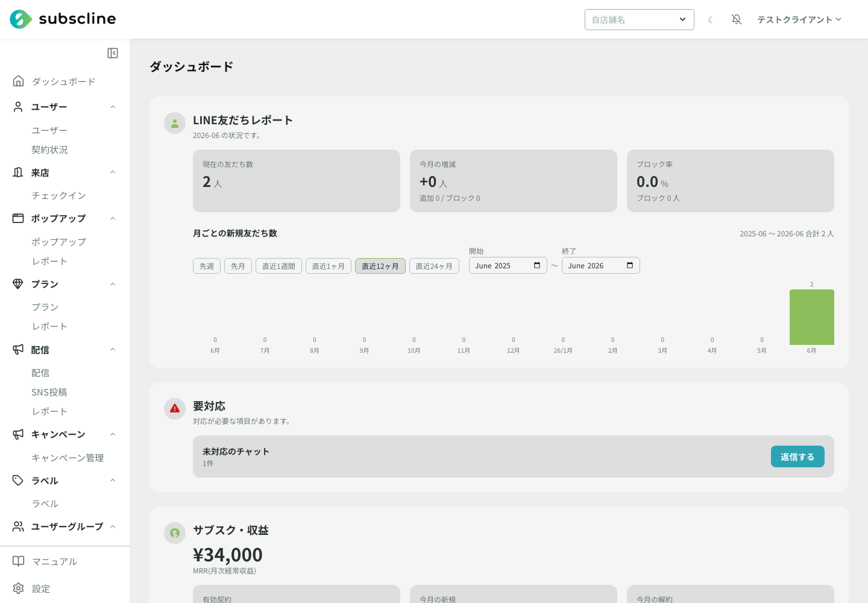Click the 設定 gear icon
Viewport: 868px width, 603px height.
[x=19, y=589]
